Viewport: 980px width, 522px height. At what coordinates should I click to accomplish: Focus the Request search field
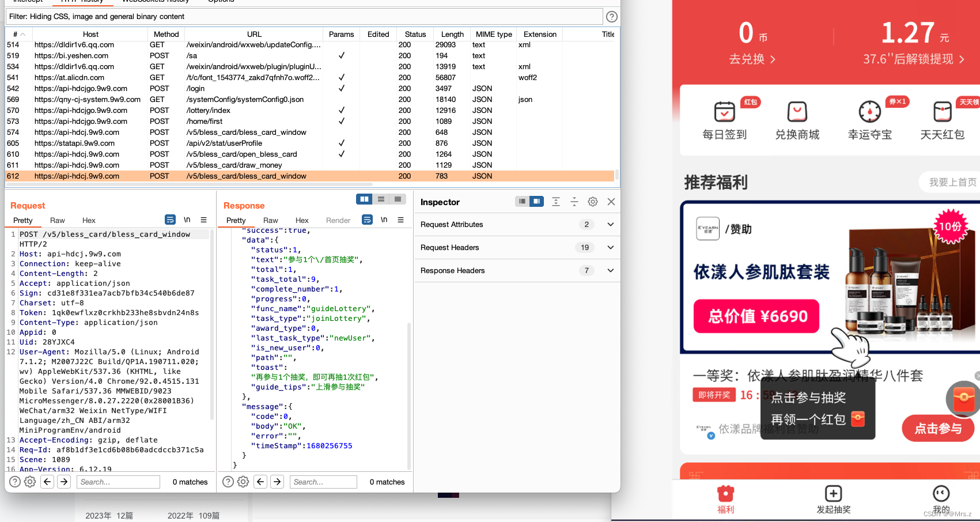[x=118, y=482]
